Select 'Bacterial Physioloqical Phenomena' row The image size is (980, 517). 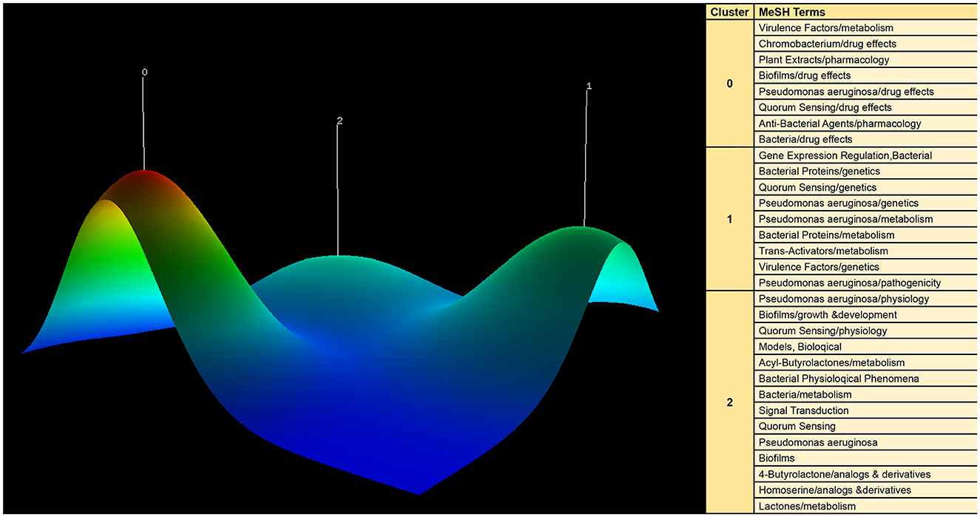coord(865,378)
